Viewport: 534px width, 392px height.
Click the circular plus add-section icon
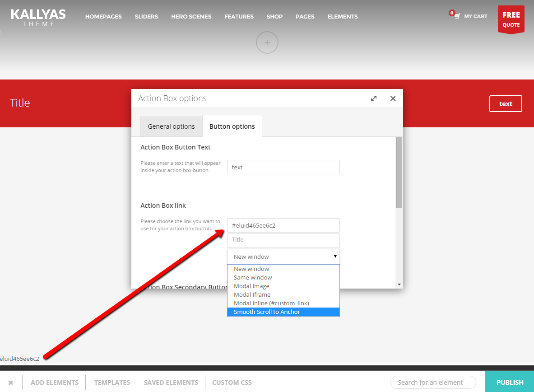(267, 43)
